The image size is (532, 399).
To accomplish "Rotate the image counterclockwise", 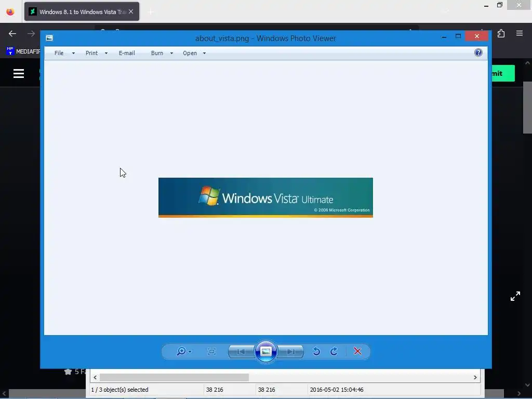I will (316, 351).
